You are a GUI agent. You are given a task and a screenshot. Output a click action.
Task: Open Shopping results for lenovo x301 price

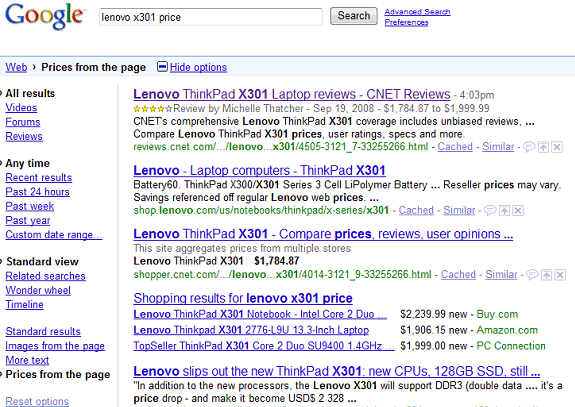tap(243, 298)
